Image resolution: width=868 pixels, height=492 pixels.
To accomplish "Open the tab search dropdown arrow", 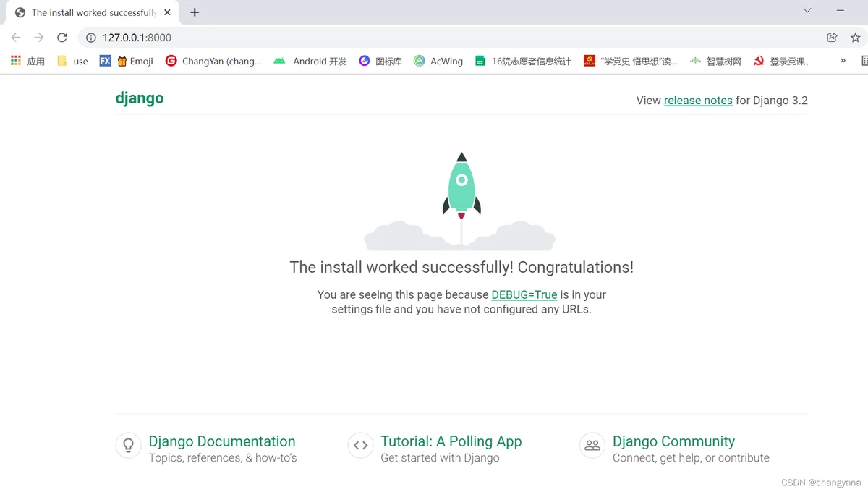I will pos(808,11).
